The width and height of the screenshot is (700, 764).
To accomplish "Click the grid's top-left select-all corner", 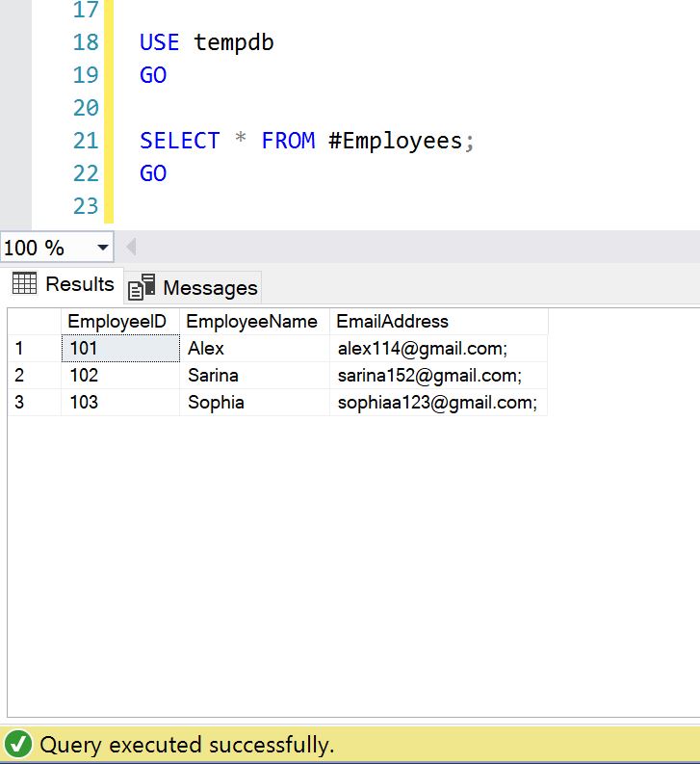I will click(x=33, y=322).
